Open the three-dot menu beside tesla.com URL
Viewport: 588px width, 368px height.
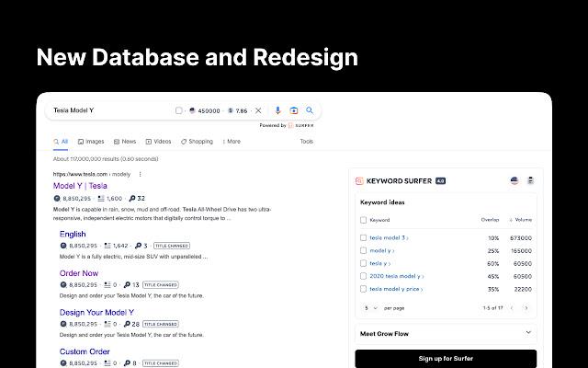coord(141,174)
